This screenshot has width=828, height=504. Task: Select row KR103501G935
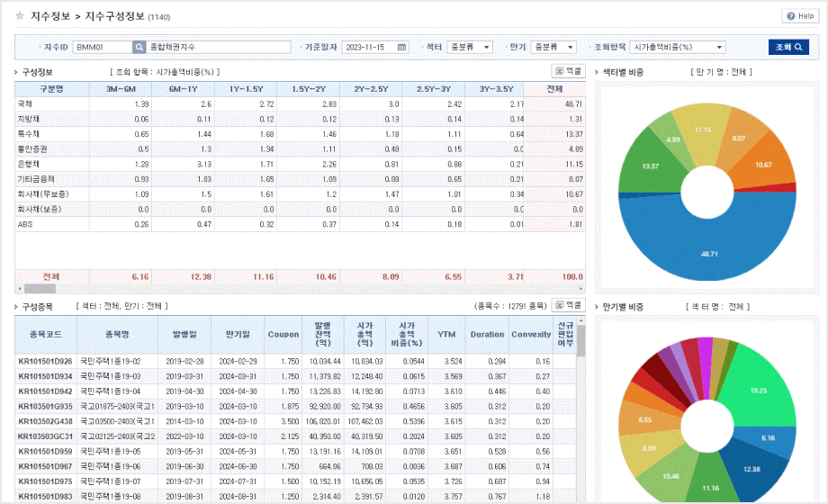coord(296,406)
